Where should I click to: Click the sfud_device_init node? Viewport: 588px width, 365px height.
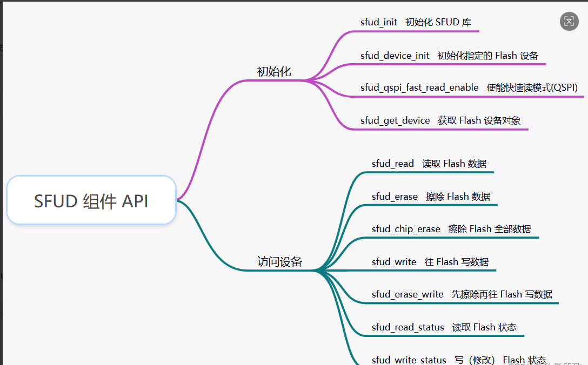tap(449, 56)
